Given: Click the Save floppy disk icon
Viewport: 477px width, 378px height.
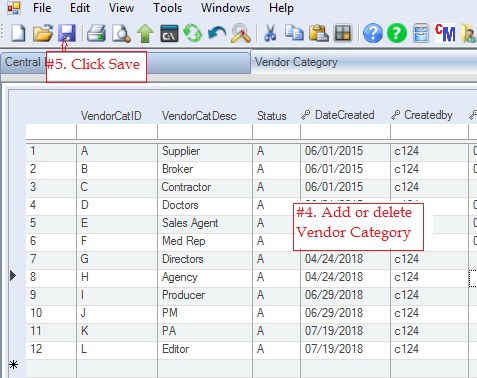Looking at the screenshot, I should tap(67, 33).
